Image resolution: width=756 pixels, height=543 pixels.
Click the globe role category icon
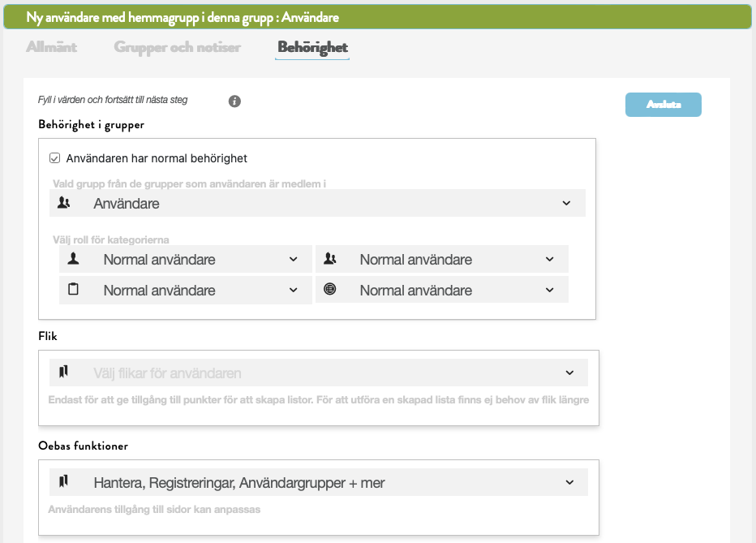[x=330, y=290]
